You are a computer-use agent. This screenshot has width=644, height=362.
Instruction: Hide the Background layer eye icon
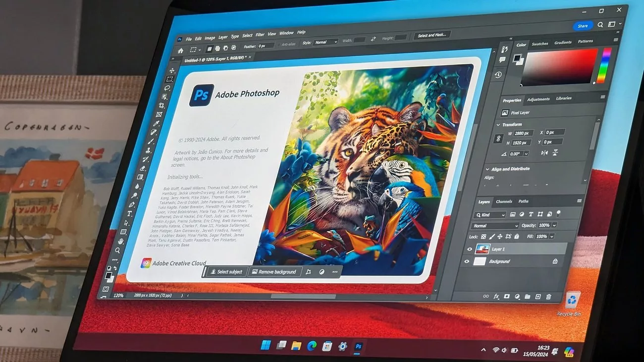[x=467, y=261]
